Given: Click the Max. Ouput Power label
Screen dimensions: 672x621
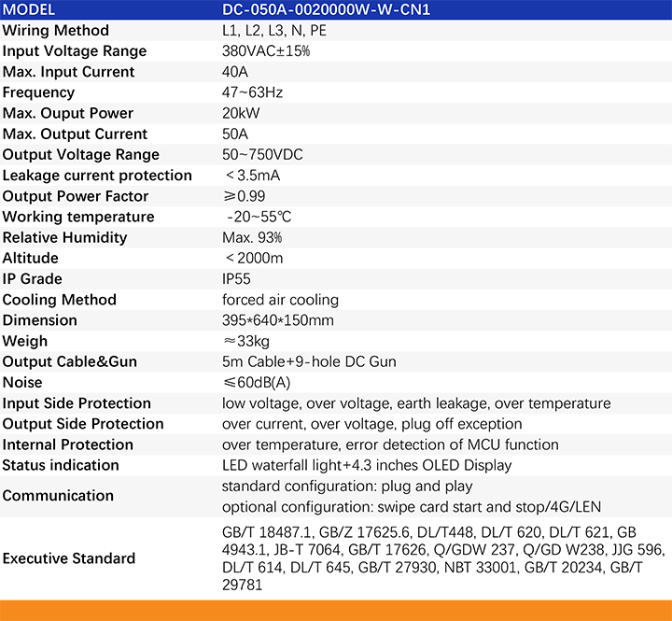Looking at the screenshot, I should click(x=68, y=113).
